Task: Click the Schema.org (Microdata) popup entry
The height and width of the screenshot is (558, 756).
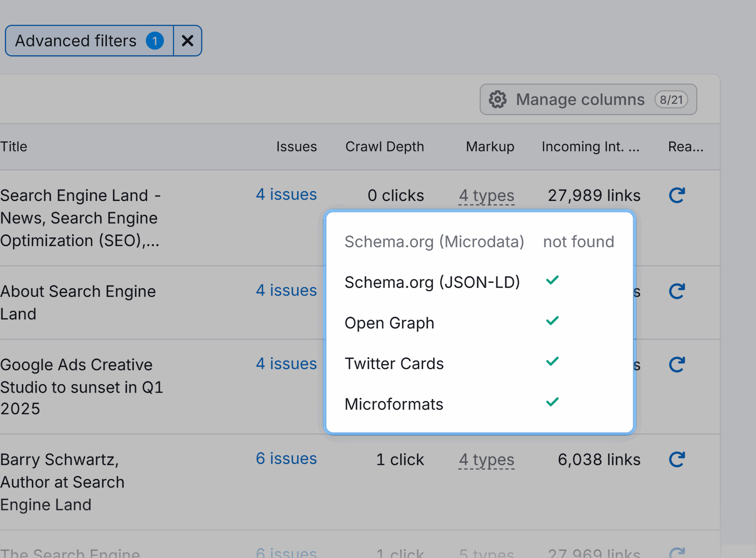Action: click(x=434, y=242)
